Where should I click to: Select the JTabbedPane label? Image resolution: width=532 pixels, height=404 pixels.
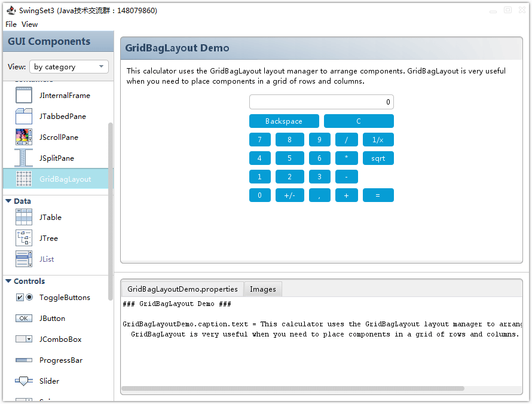tap(63, 117)
